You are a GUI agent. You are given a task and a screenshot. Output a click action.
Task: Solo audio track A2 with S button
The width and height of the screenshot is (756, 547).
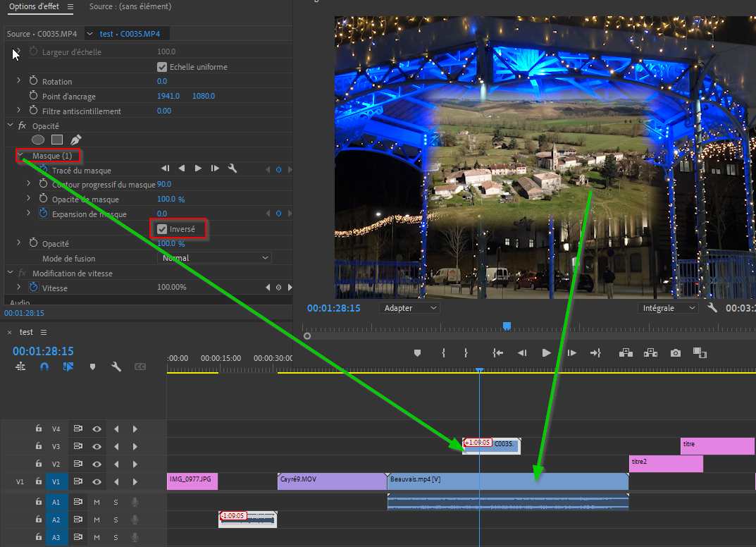click(116, 520)
